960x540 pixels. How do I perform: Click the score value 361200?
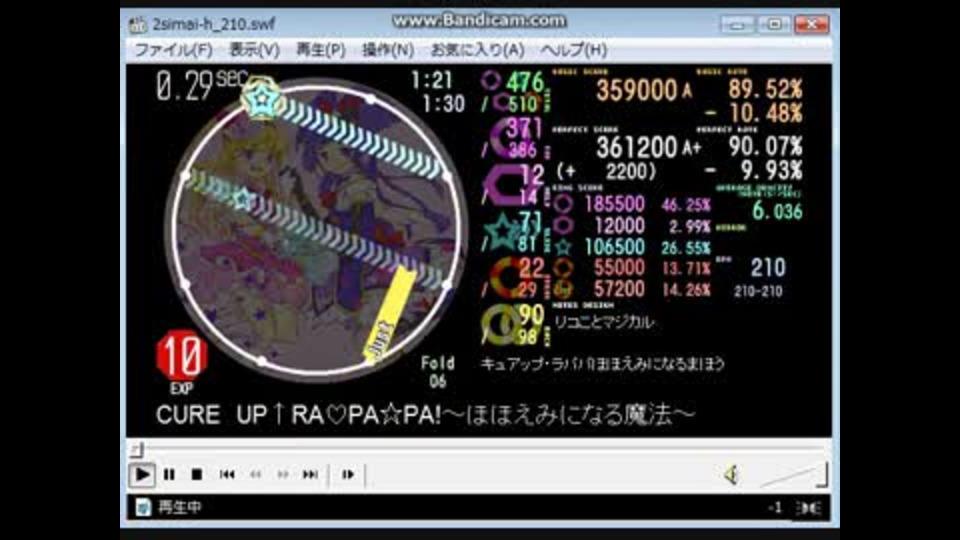(x=636, y=148)
